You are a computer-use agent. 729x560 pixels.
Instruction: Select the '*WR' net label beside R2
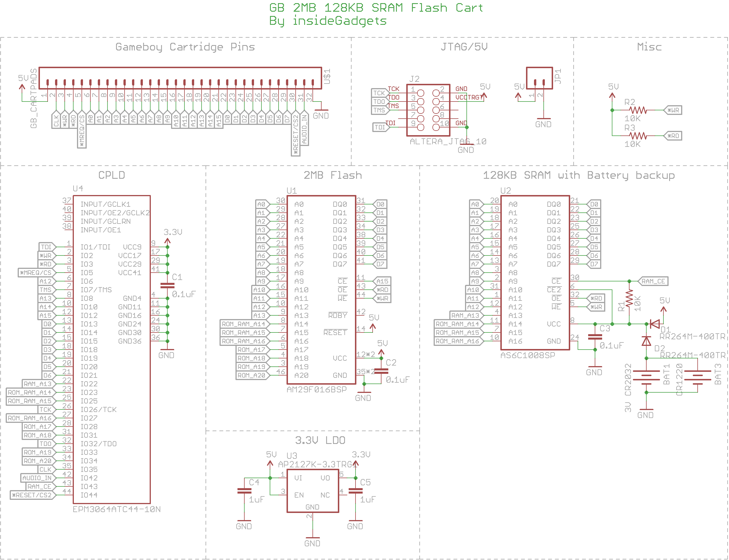point(673,110)
